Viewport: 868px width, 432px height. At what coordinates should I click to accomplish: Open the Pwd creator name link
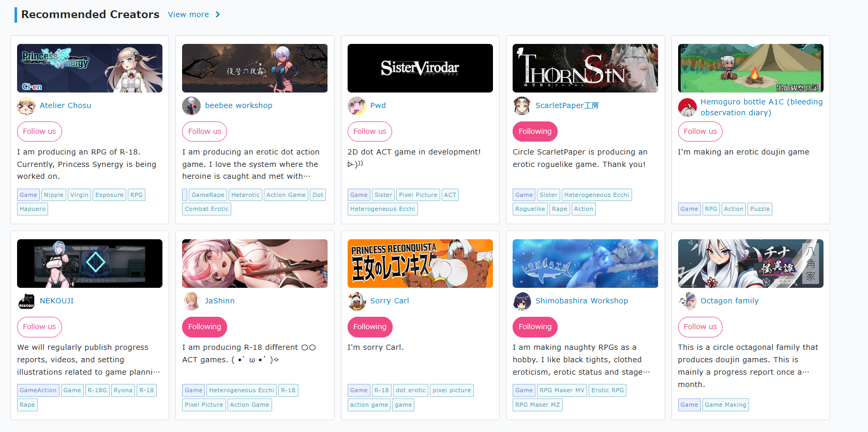[x=378, y=105]
